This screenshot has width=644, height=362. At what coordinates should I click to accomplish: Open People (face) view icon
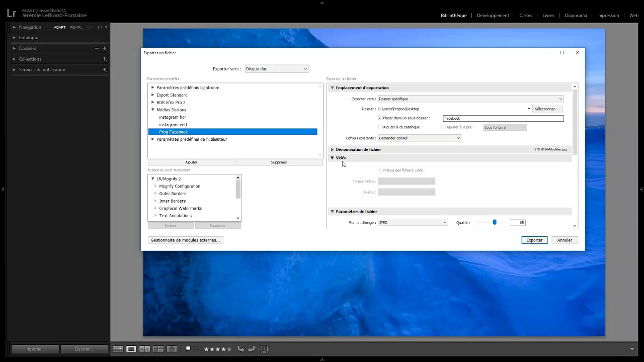tap(172, 349)
